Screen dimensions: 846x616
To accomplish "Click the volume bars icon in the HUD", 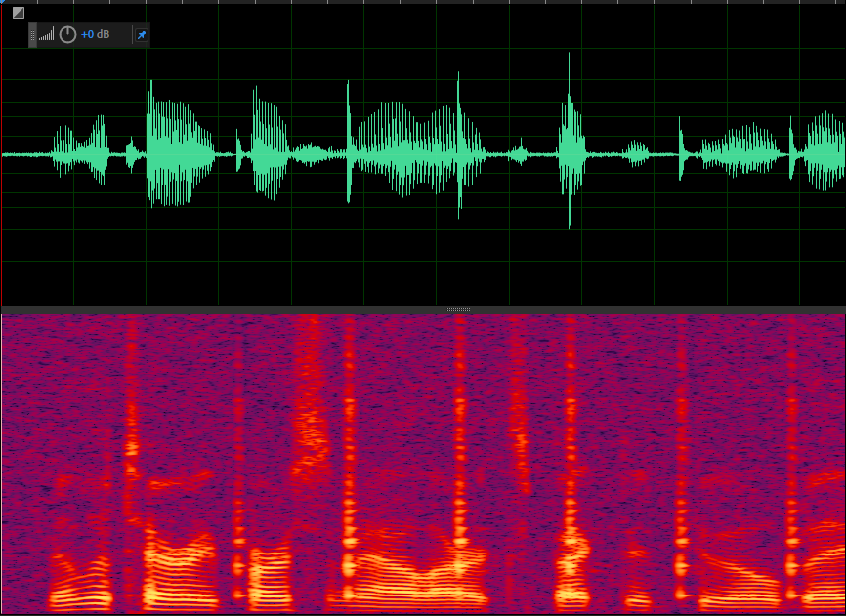I will (x=47, y=35).
